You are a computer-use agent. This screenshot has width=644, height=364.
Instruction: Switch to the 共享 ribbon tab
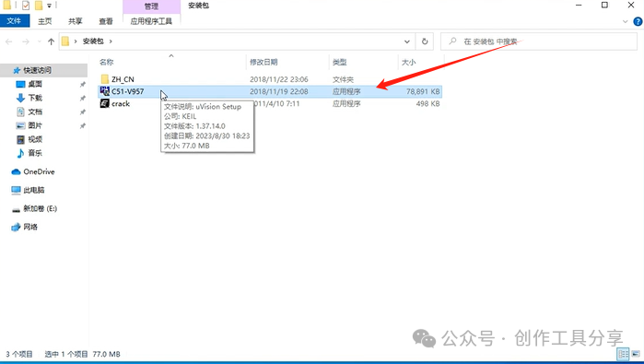click(76, 21)
